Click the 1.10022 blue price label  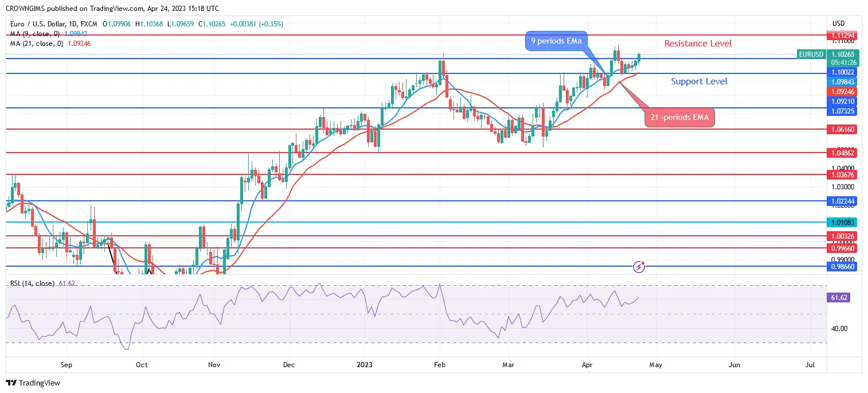coord(842,72)
